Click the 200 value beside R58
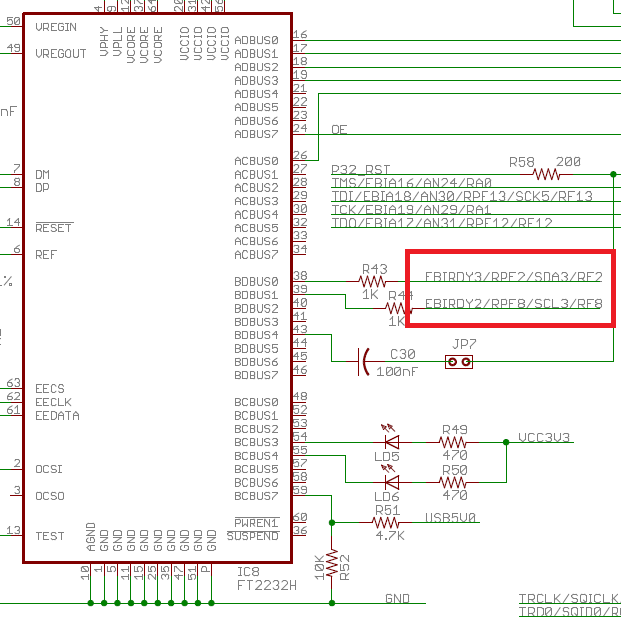 point(568,162)
